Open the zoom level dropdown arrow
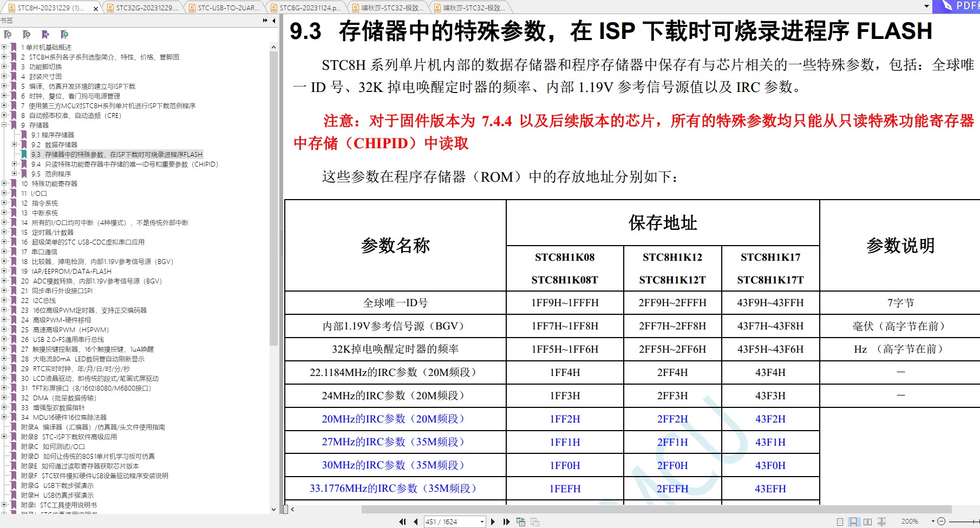980x528 pixels. point(932,522)
